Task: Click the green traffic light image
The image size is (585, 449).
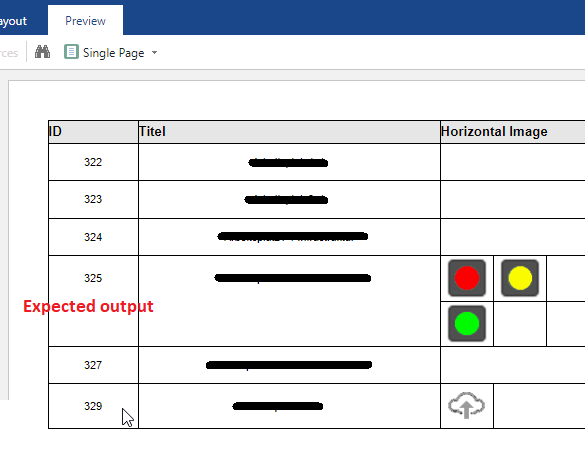Action: click(467, 324)
